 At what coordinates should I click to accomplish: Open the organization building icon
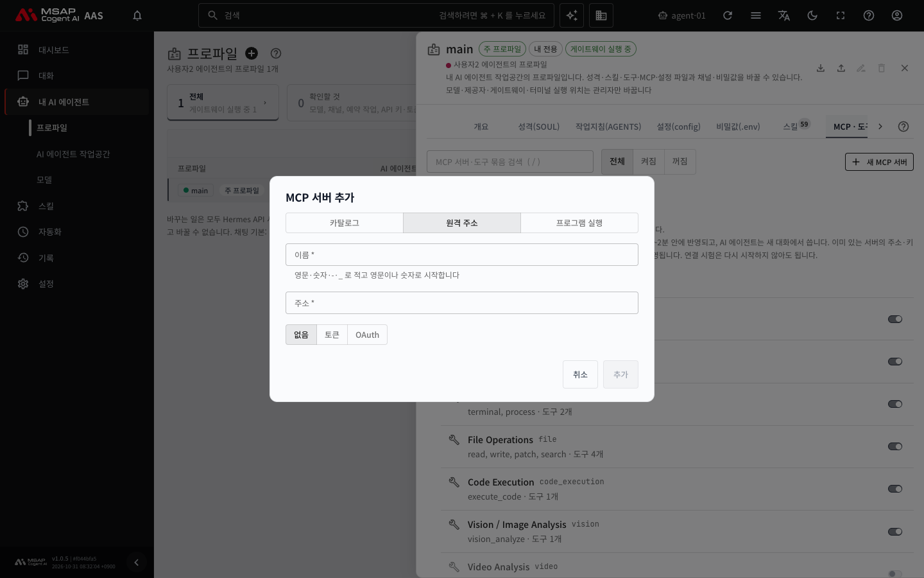point(601,15)
